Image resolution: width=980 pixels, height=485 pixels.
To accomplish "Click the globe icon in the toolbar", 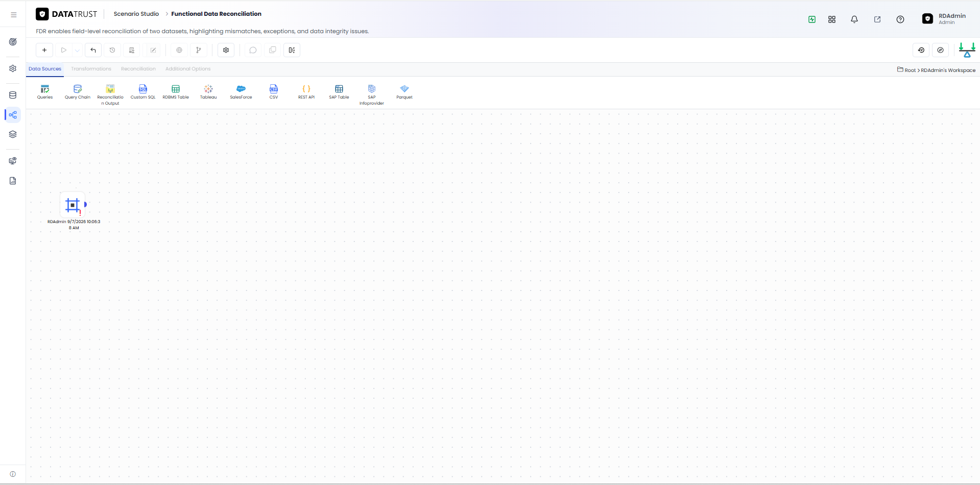I will pyautogui.click(x=179, y=50).
